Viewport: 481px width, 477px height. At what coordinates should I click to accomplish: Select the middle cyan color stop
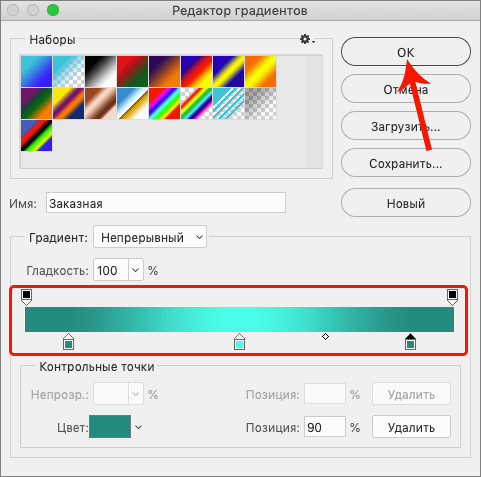(x=239, y=342)
